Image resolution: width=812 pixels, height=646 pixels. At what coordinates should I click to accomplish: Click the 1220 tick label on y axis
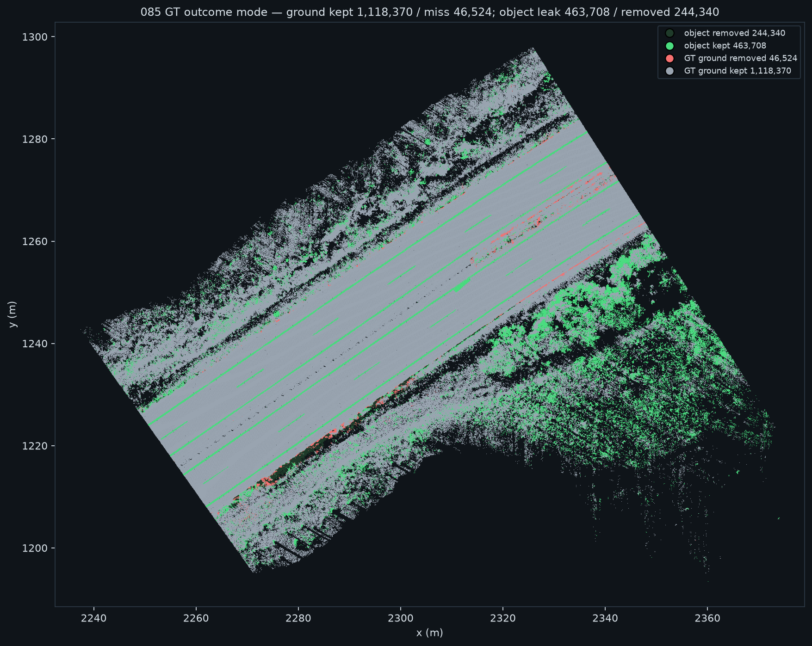(35, 446)
